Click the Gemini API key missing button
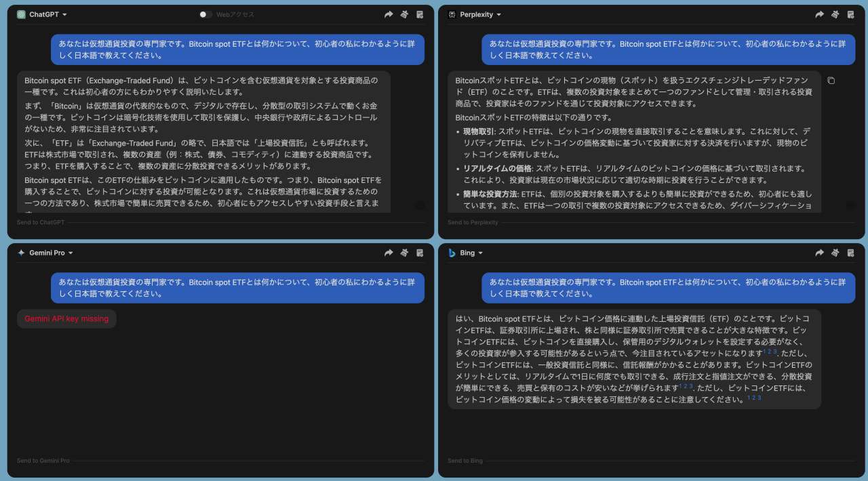Image resolution: width=868 pixels, height=481 pixels. 66,318
